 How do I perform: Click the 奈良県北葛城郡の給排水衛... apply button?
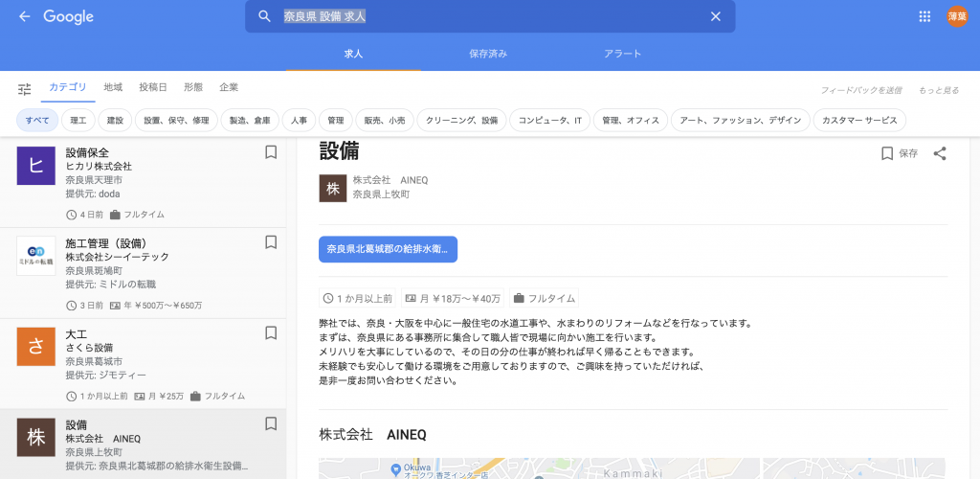pos(389,249)
